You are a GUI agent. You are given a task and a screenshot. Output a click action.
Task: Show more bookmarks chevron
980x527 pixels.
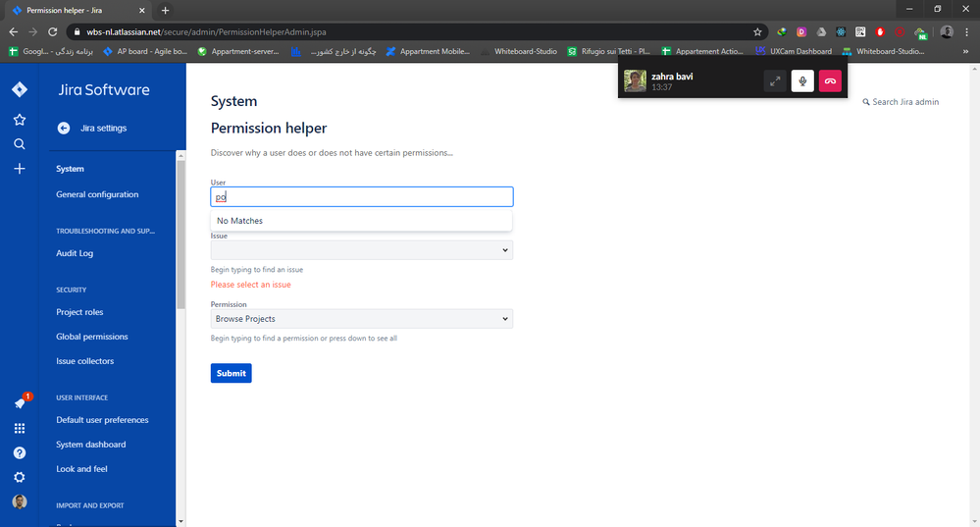[965, 51]
